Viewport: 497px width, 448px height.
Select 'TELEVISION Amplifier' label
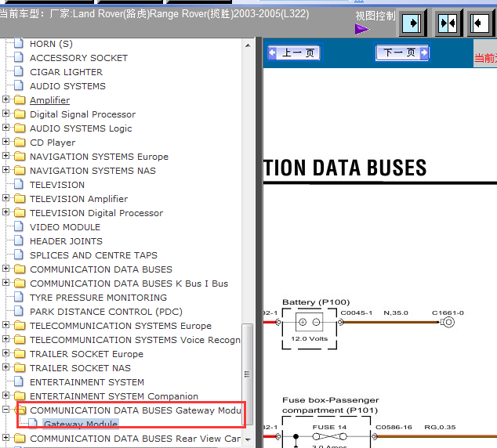pos(79,199)
